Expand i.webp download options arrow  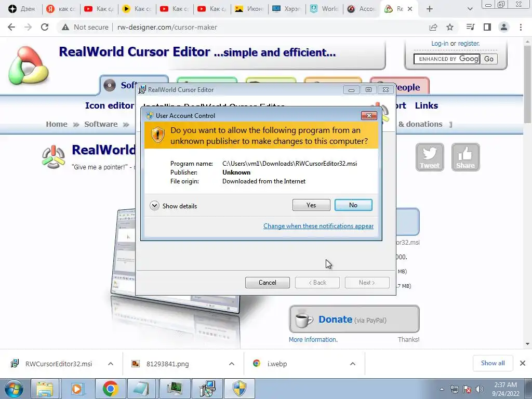pos(353,364)
